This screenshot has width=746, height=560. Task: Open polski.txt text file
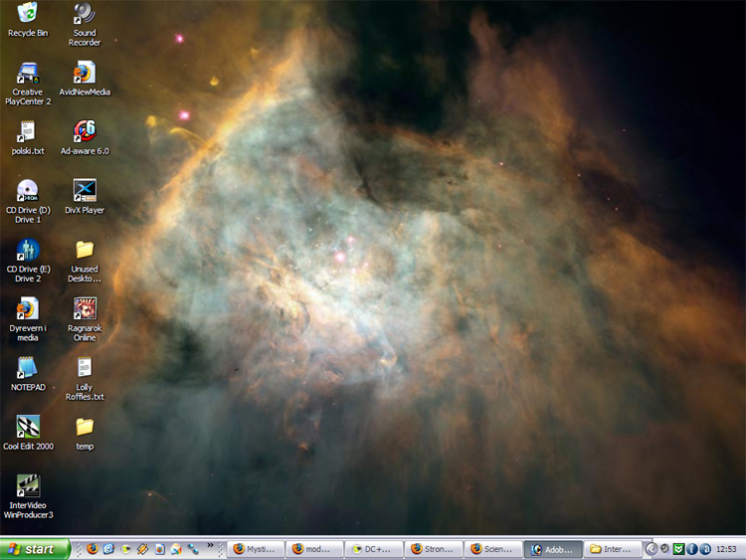point(28,132)
